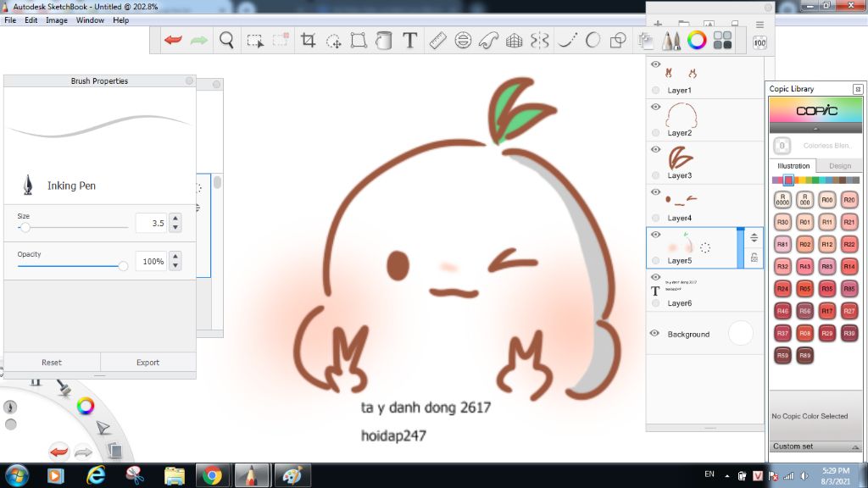
Task: Click the brush icon in the corner lagoon
Action: pos(64,386)
